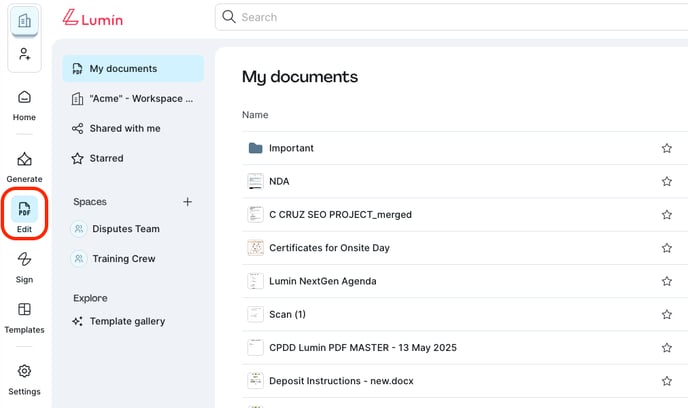Click the Scan (1) thumbnail
Screen dimensions: 688x408
click(x=255, y=315)
